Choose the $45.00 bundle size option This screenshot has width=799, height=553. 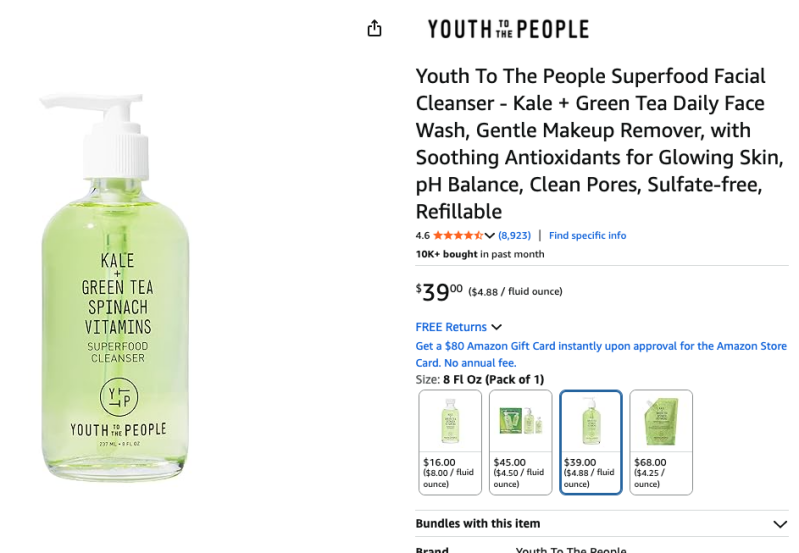coord(520,442)
